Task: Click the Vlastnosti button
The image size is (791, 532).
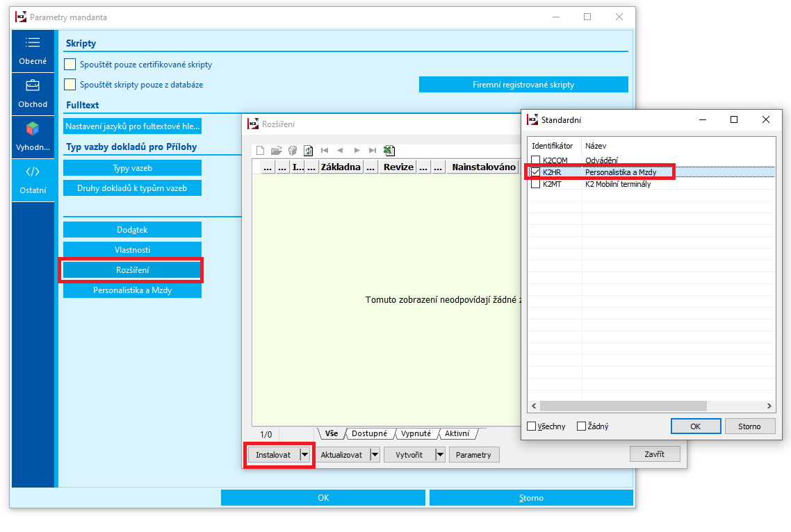Action: (x=132, y=249)
